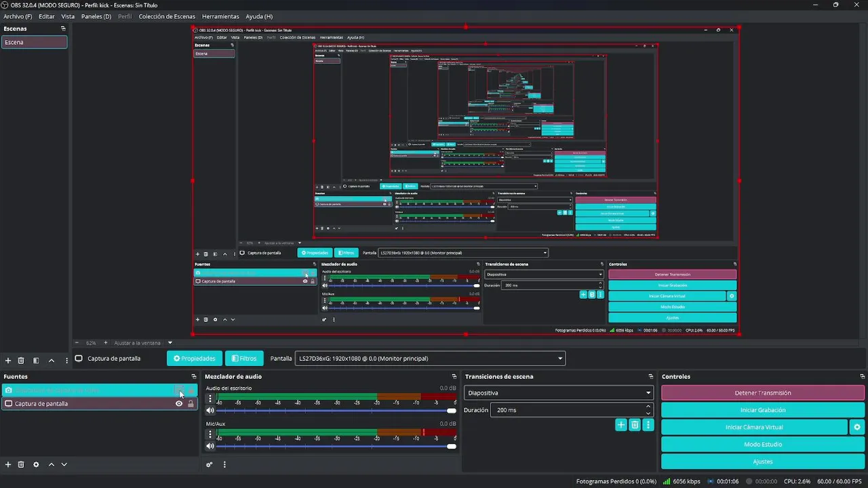This screenshot has width=868, height=488.
Task: Open Colección de Escenas menu
Action: tap(167, 16)
